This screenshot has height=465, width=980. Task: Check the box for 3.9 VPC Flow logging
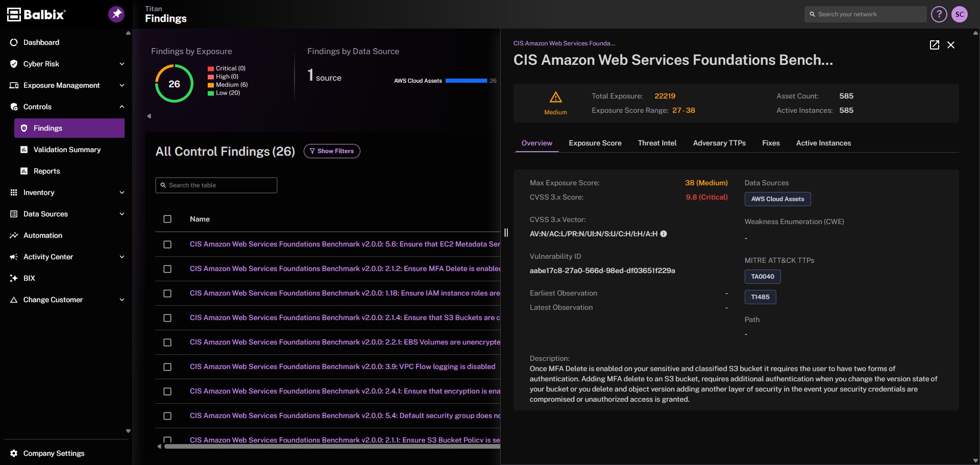coord(167,367)
